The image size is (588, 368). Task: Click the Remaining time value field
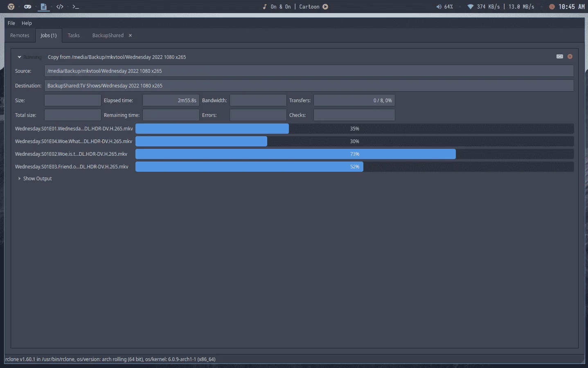click(x=171, y=115)
